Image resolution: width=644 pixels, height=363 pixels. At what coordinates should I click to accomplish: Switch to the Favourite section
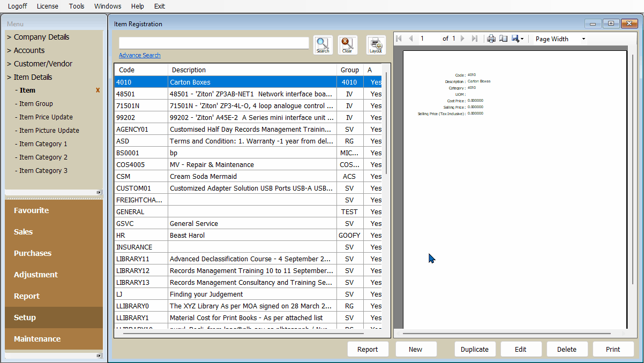coord(54,210)
